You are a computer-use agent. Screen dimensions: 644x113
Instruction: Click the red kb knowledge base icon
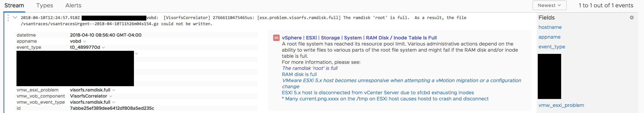tap(276, 38)
